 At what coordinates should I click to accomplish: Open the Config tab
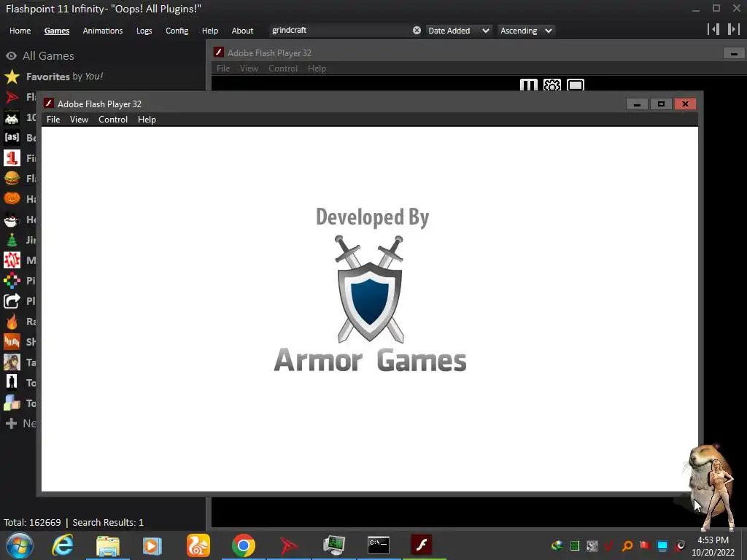click(x=177, y=31)
